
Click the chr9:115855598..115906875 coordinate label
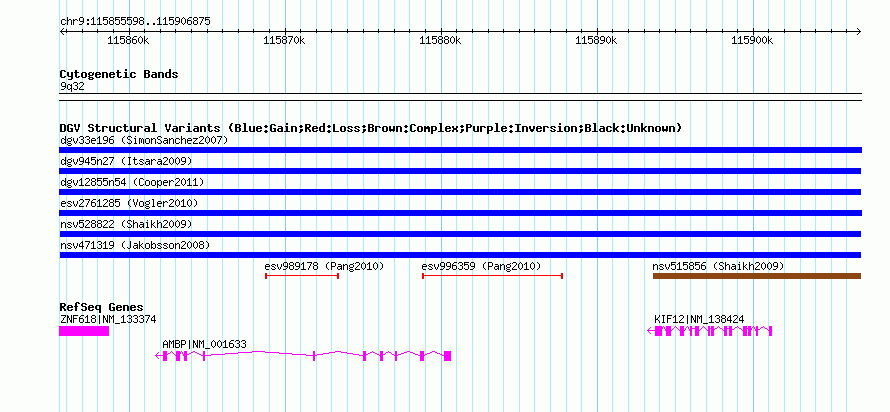(x=135, y=22)
